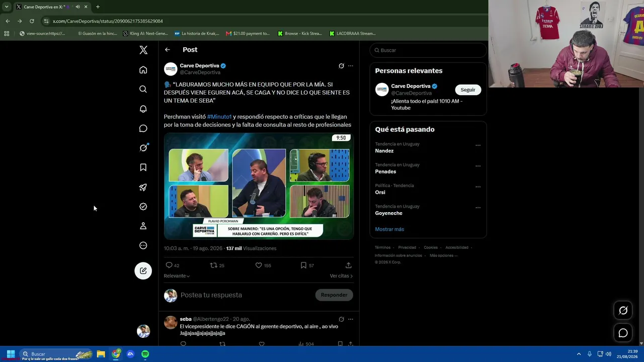
Task: Bookmark the Carve Deportiva post
Action: 303,265
